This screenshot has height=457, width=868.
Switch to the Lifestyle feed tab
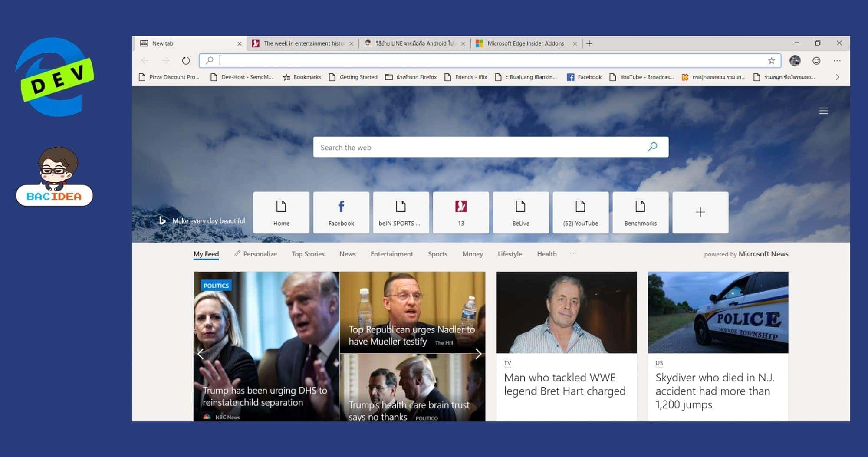pyautogui.click(x=510, y=254)
